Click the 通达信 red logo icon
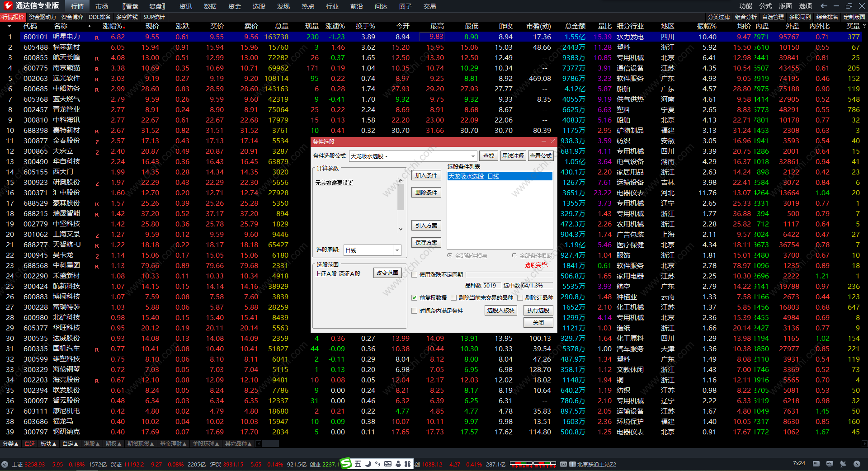The height and width of the screenshot is (471, 868). tap(8, 5)
